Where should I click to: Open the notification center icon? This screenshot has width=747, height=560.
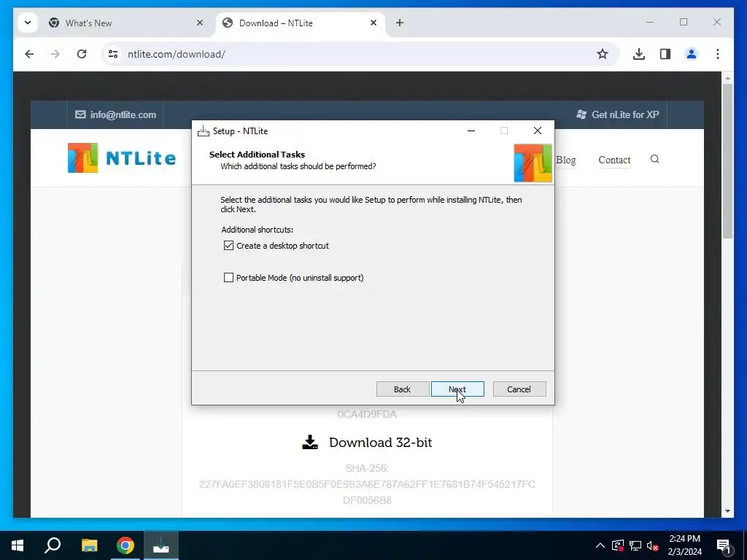[724, 545]
